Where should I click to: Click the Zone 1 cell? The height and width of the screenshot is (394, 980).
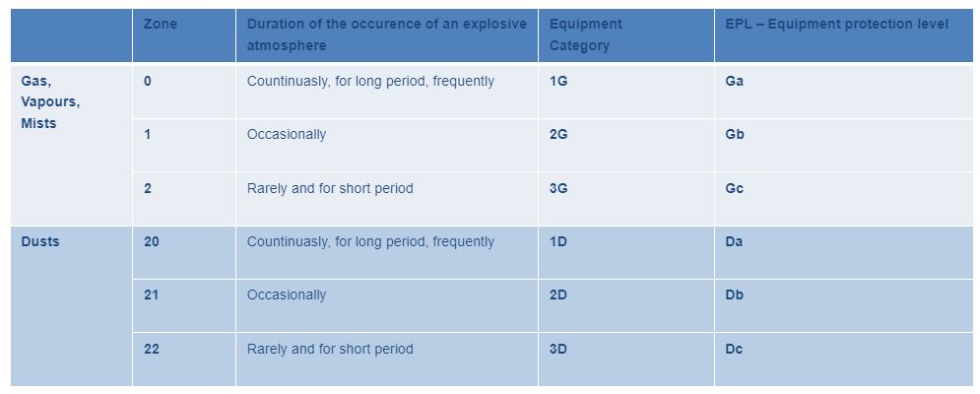[148, 135]
